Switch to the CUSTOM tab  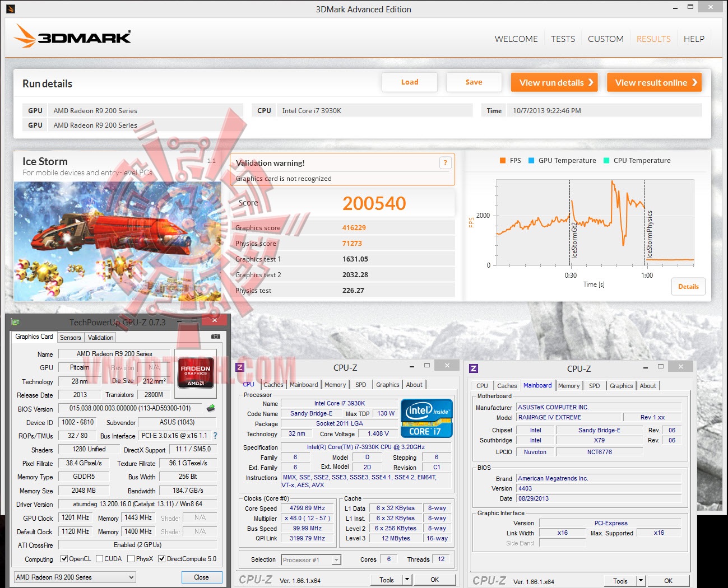tap(605, 39)
